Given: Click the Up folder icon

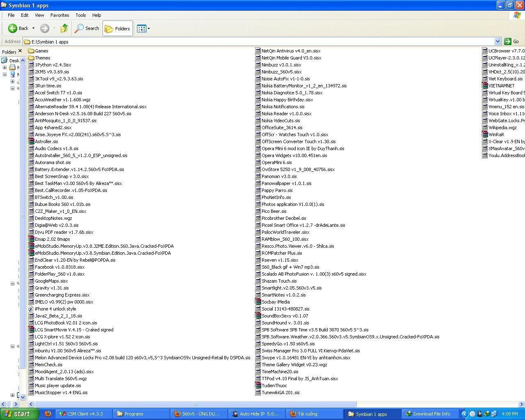Looking at the screenshot, I should [x=64, y=28].
